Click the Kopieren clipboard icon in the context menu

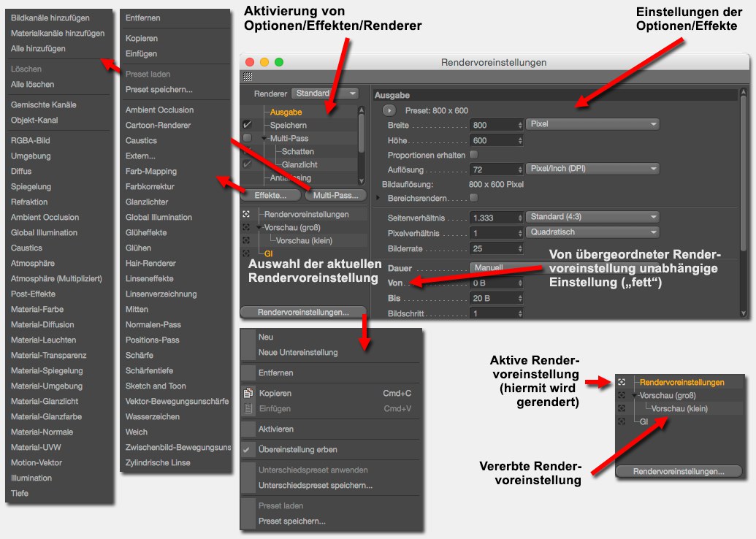(247, 393)
